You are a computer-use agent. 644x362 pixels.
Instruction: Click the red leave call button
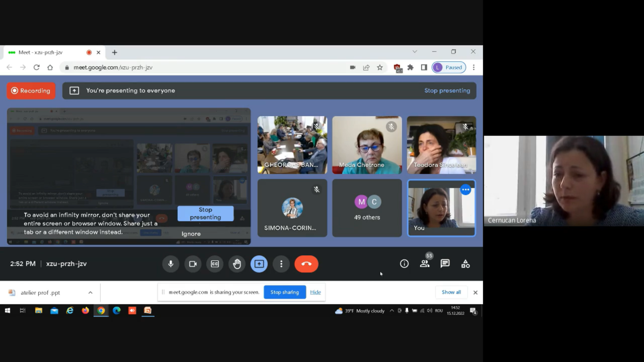tap(306, 264)
